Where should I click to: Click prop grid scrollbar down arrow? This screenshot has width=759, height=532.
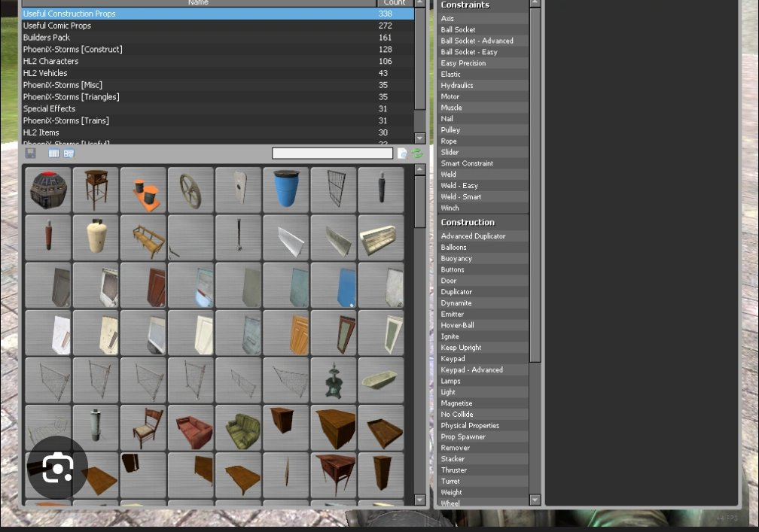click(419, 500)
